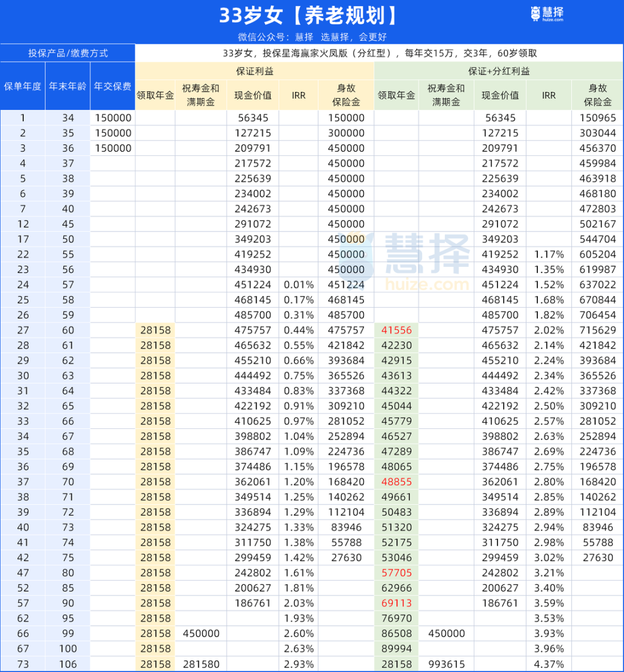Select the IRR cell 0.01%
Image resolution: width=624 pixels, height=672 pixels.
click(x=299, y=285)
